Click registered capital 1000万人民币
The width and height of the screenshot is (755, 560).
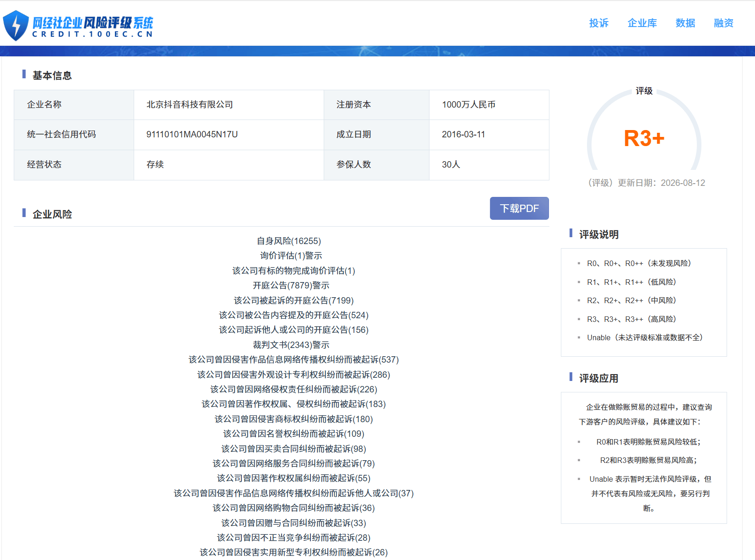pos(468,104)
